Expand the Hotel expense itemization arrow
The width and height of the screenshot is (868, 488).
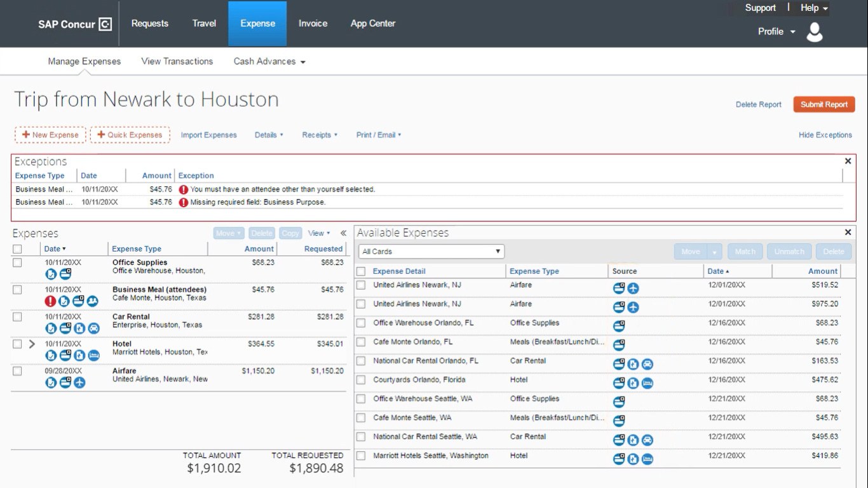(32, 344)
